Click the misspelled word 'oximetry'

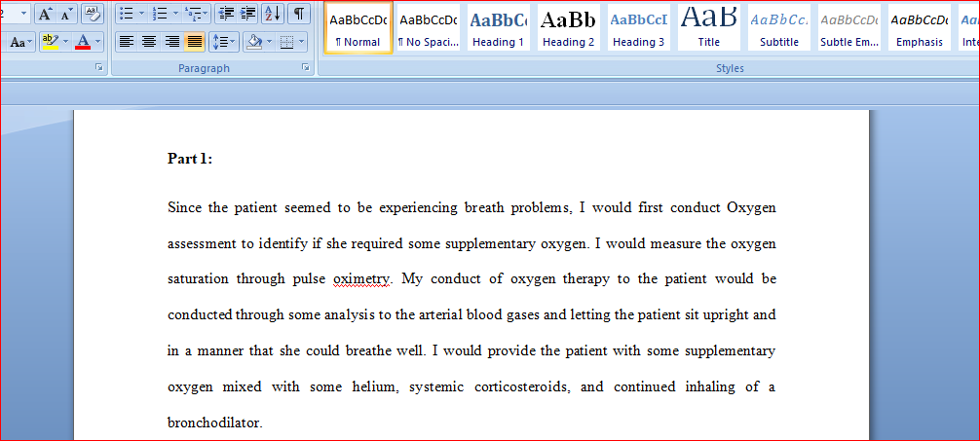click(361, 279)
